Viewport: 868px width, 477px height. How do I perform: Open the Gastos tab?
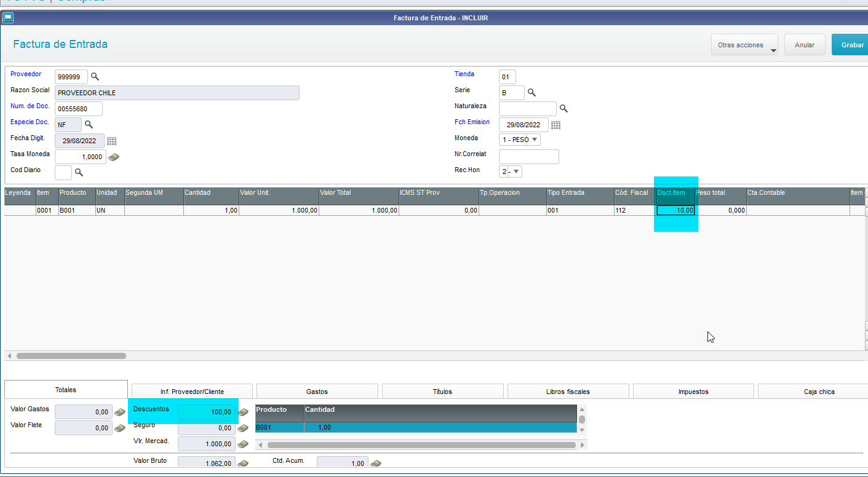(x=317, y=392)
